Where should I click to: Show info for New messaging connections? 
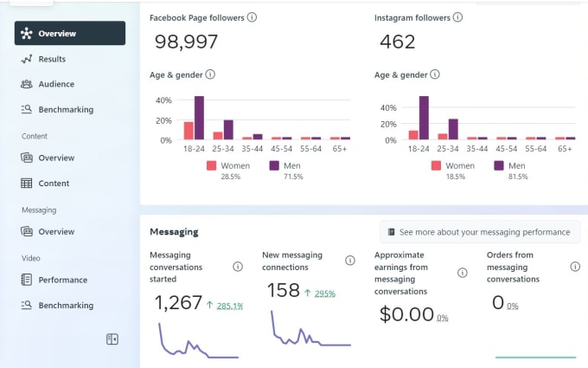350,261
